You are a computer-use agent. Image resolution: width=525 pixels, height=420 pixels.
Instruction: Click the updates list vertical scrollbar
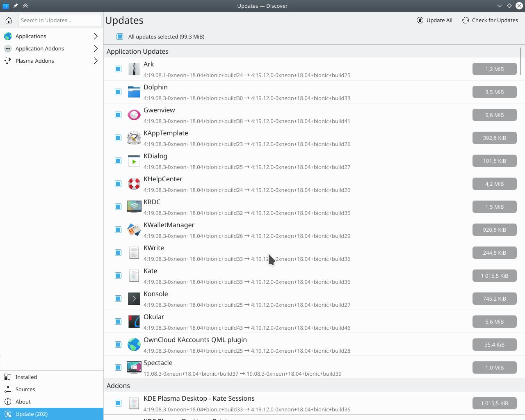tap(521, 62)
